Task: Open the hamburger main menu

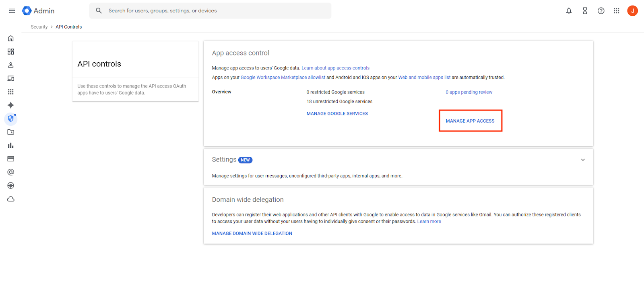Action: [x=12, y=11]
